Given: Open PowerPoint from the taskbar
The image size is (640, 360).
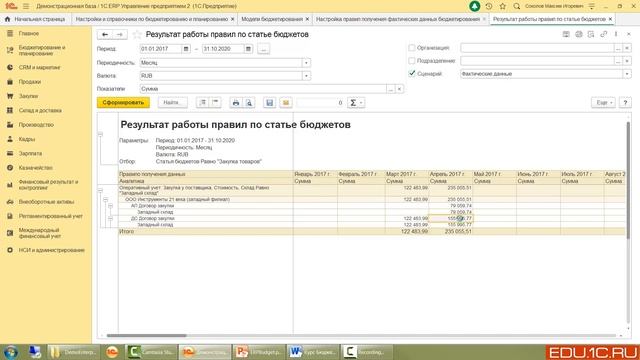Looking at the screenshot, I should click(x=258, y=352).
